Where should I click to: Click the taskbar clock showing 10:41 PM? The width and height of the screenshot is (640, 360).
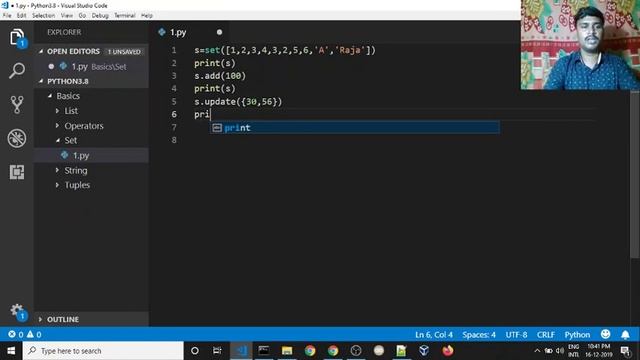point(598,351)
